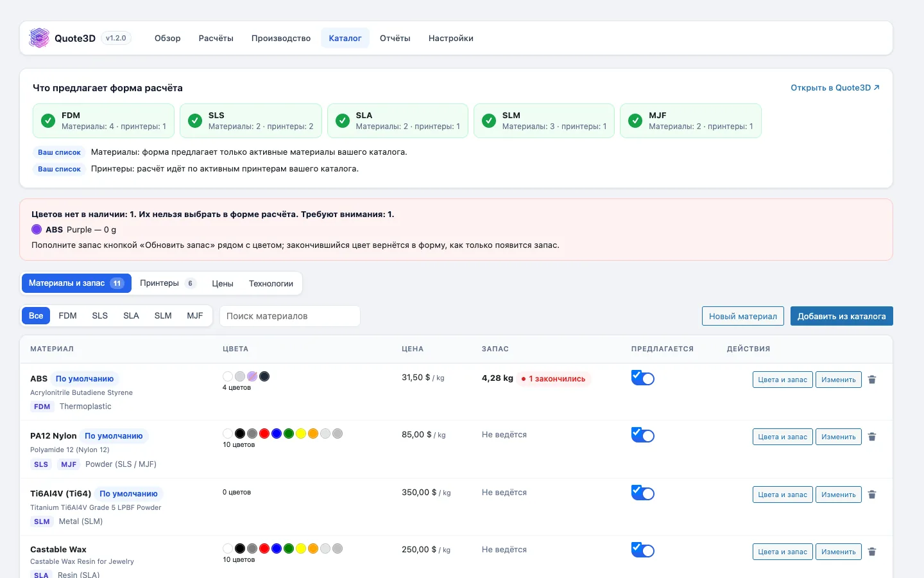Click the SLS tag under PA12 Nylon

tap(41, 464)
